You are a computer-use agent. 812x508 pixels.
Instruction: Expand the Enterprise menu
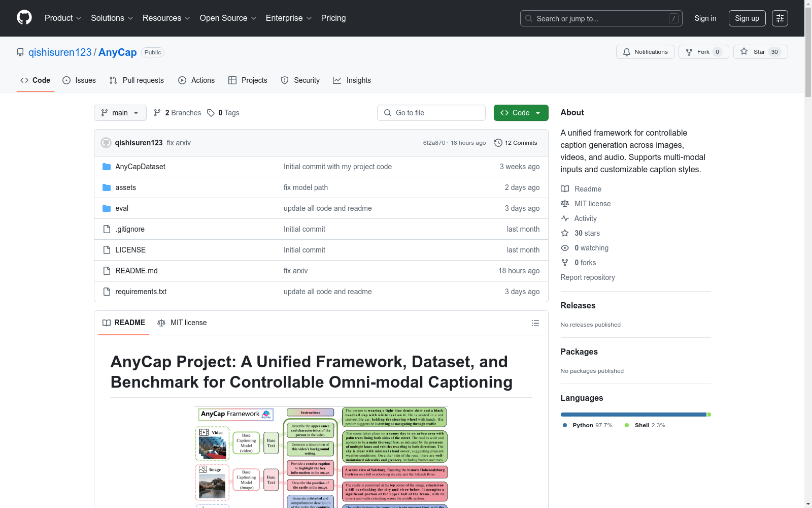pos(289,18)
